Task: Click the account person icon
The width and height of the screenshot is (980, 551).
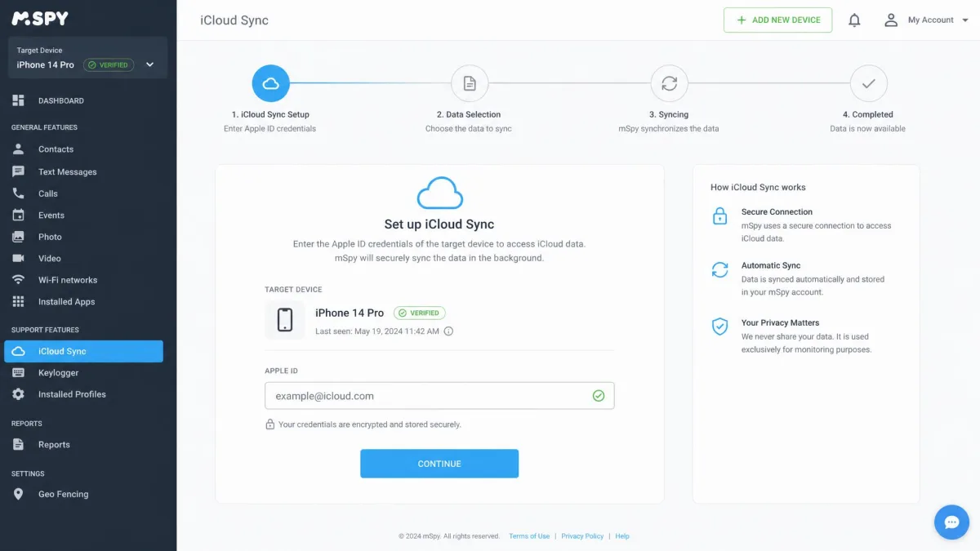Action: [891, 20]
